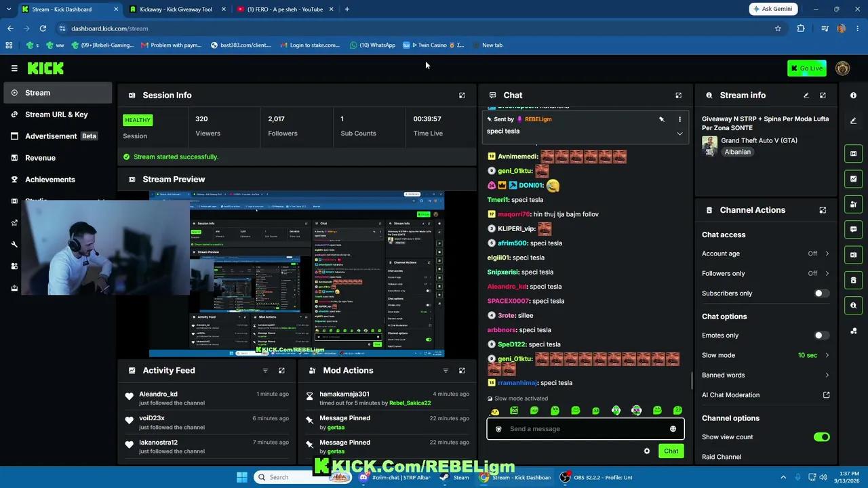Open a new browser tab
868x488 pixels.
pos(347,9)
